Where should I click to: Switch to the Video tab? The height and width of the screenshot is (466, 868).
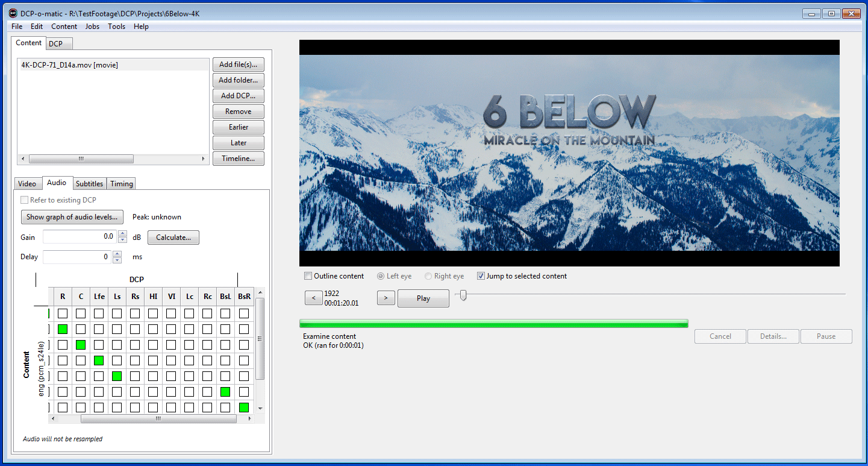pos(27,184)
